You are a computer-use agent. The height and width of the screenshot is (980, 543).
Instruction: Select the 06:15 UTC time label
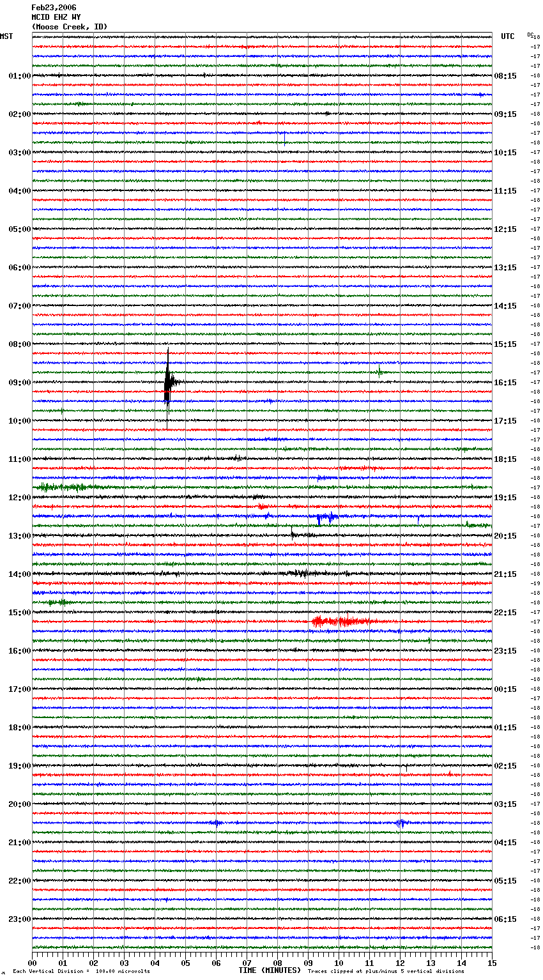[505, 919]
